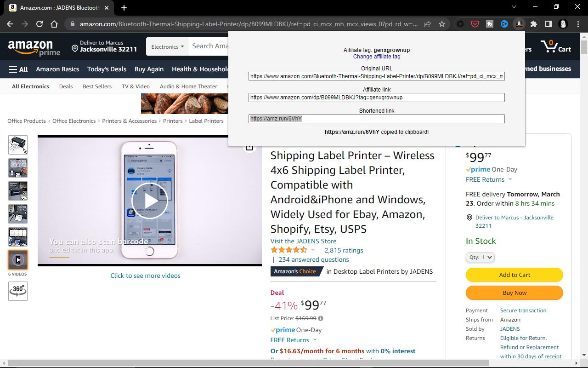The image size is (588, 368).
Task: Click the Shortened link field
Action: coord(377,119)
